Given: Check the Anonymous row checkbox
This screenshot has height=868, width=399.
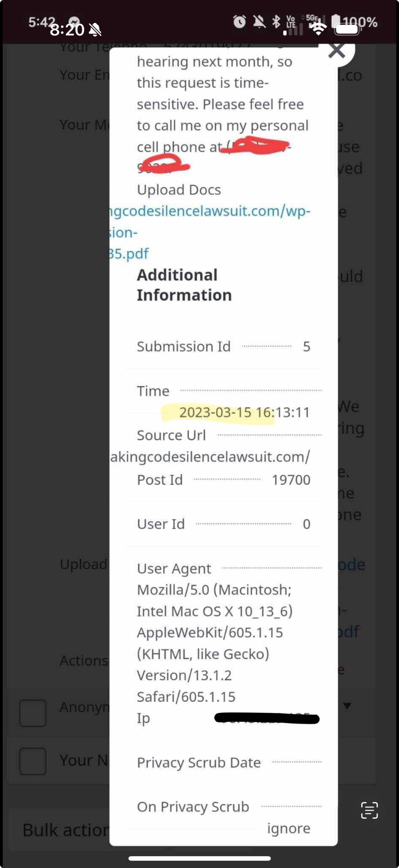Looking at the screenshot, I should 33,713.
